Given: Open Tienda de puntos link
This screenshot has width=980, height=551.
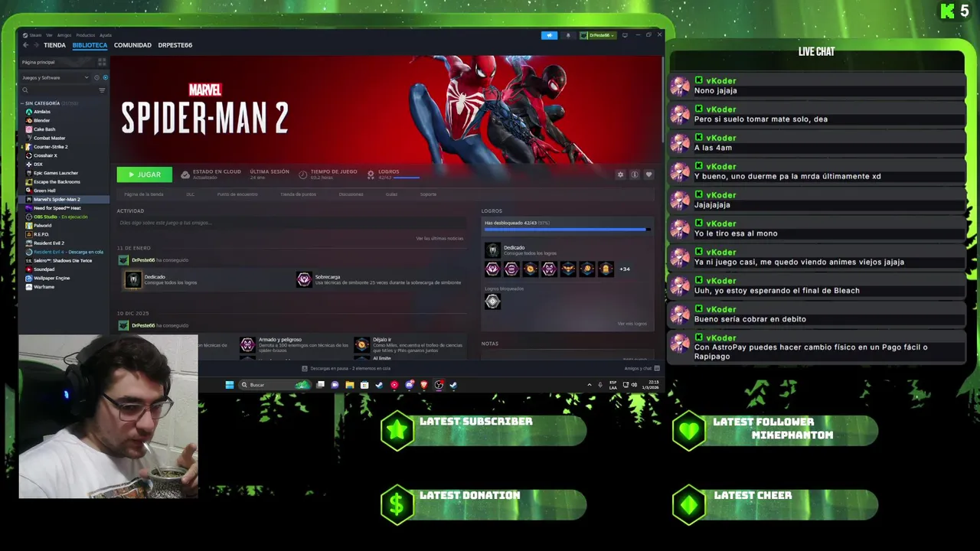Looking at the screenshot, I should (x=299, y=194).
